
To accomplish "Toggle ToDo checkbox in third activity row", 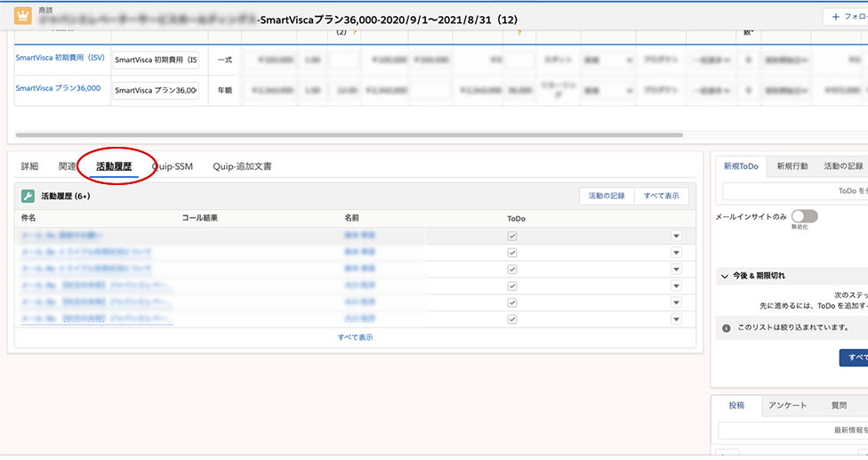I will pyautogui.click(x=512, y=269).
